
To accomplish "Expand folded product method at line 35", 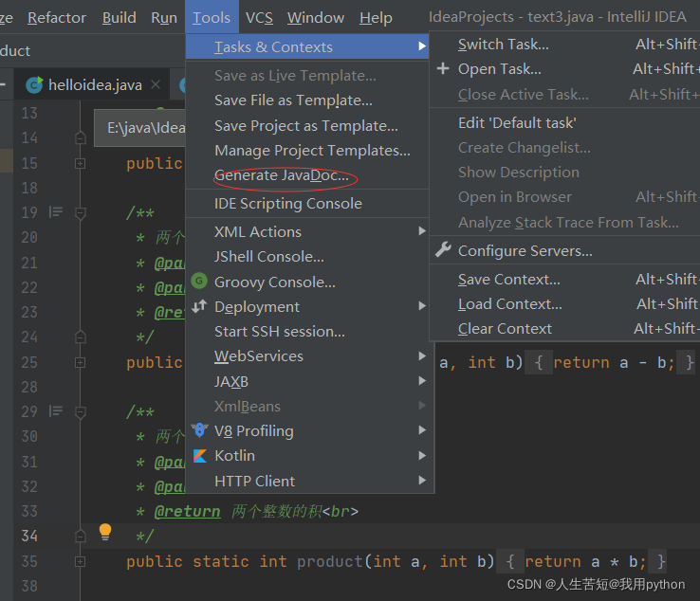I will tap(80, 561).
